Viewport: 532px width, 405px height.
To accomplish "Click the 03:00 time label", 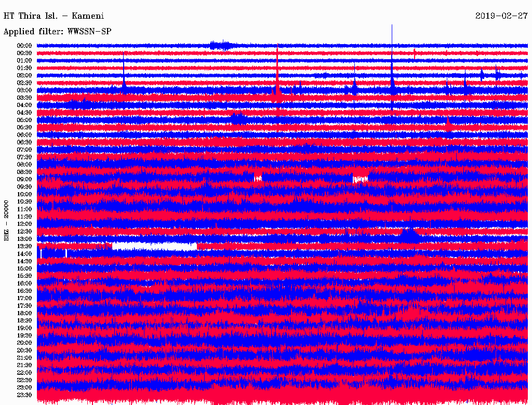I will point(24,90).
